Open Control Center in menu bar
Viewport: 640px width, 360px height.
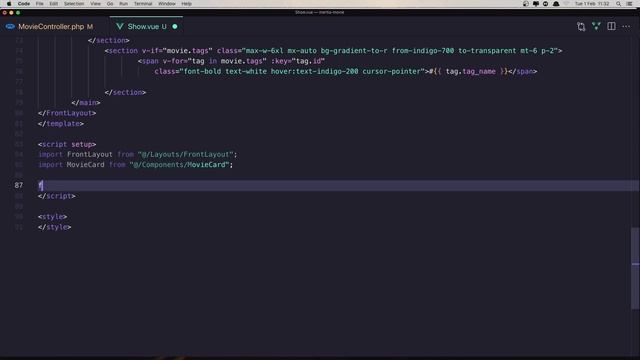click(x=629, y=4)
